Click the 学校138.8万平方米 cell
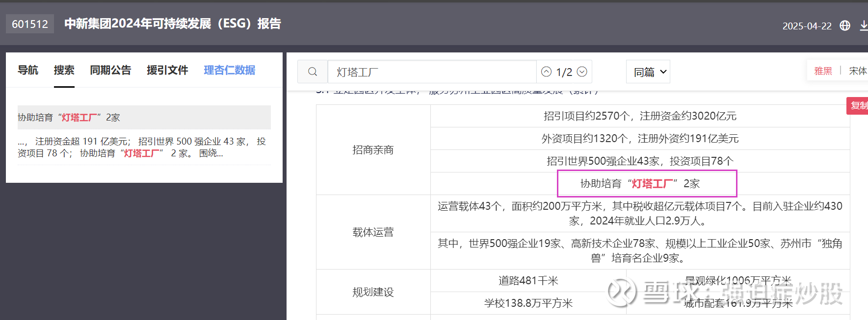This screenshot has height=320, width=868. pyautogui.click(x=528, y=303)
